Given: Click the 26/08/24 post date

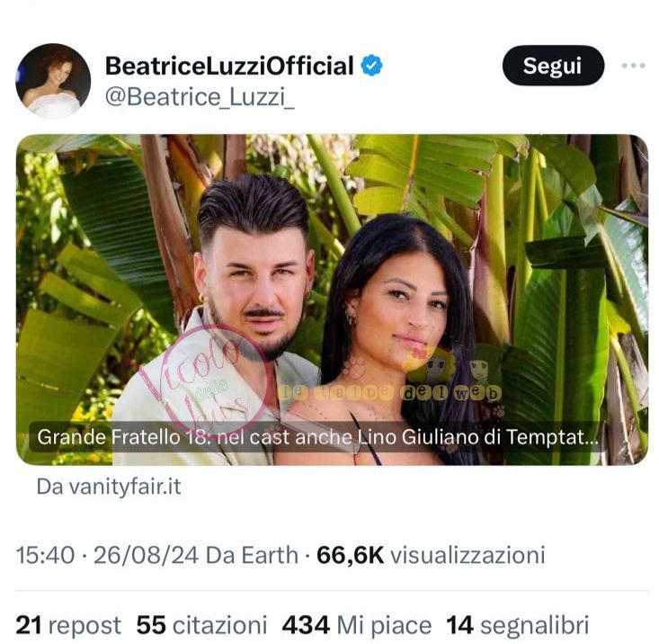Looking at the screenshot, I should click(x=146, y=555).
